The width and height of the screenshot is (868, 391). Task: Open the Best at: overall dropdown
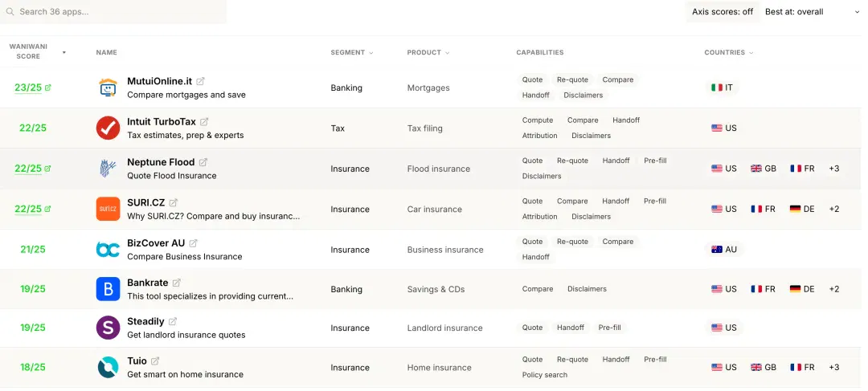[x=812, y=11]
